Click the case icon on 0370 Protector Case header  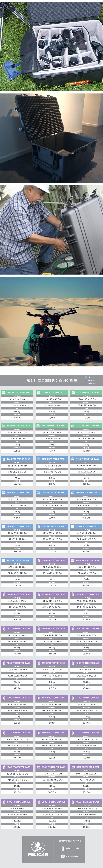click(4, 802)
